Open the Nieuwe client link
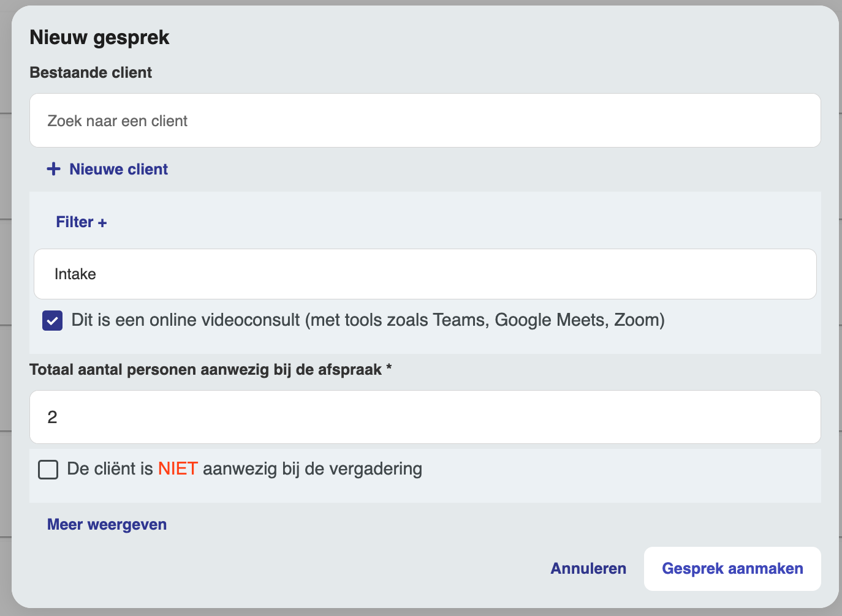 tap(118, 170)
